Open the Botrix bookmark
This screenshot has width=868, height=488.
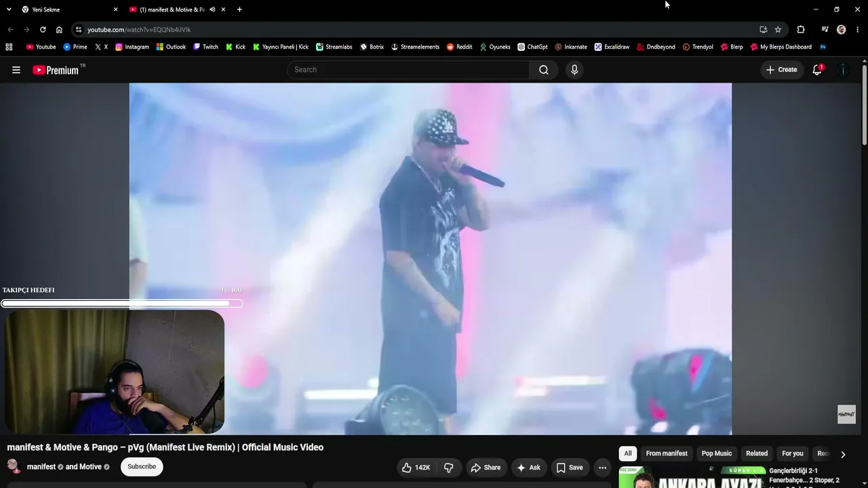372,47
